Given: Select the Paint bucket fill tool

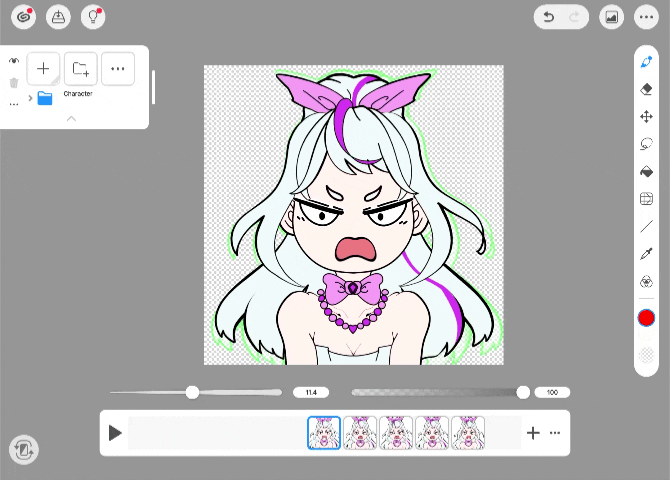Looking at the screenshot, I should pos(646,171).
